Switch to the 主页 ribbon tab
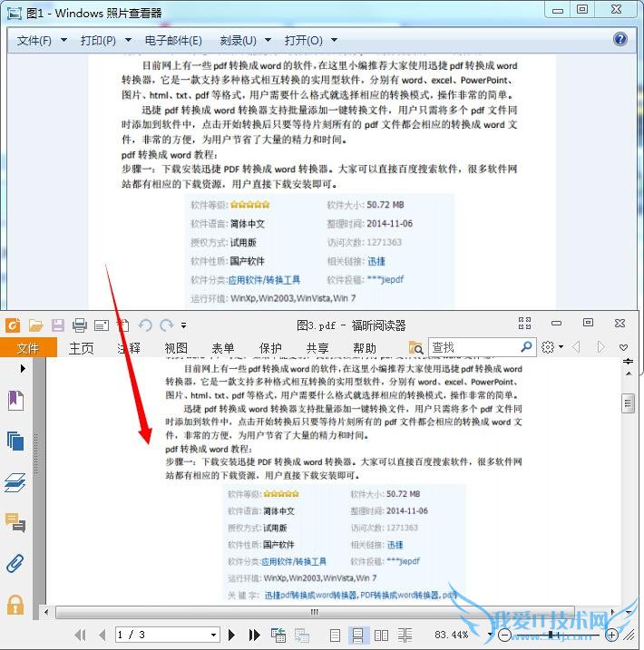The width and height of the screenshot is (644, 650). [82, 348]
